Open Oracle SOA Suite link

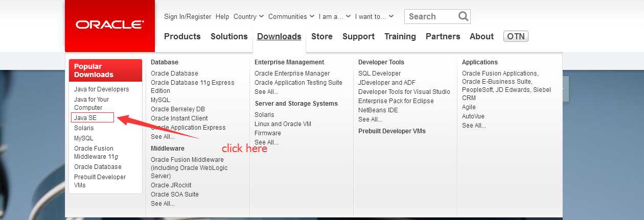coord(175,194)
